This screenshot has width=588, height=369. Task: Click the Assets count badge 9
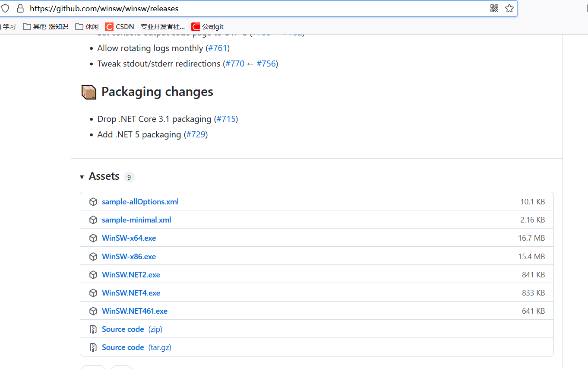click(x=129, y=177)
